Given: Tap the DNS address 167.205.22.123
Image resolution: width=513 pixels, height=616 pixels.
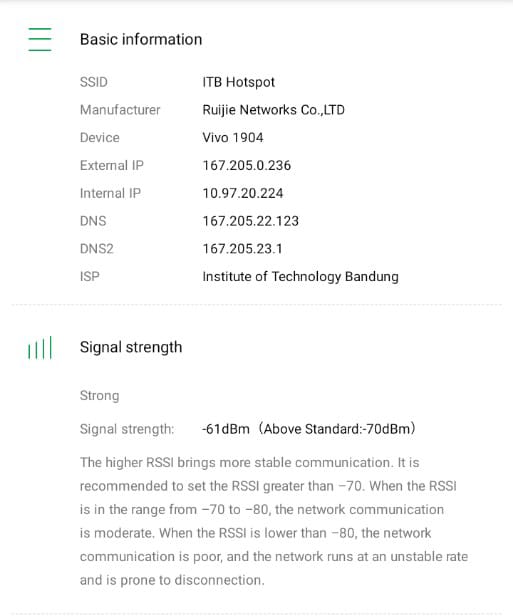Looking at the screenshot, I should [x=251, y=221].
